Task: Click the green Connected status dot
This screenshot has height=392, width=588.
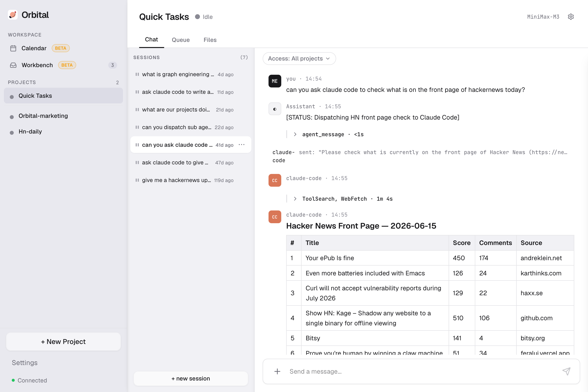Action: point(13,380)
